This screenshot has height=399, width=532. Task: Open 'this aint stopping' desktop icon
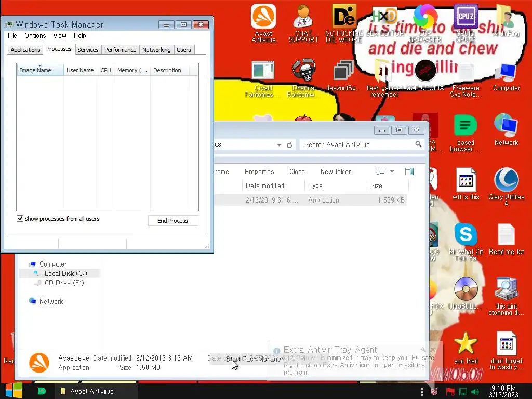click(x=506, y=296)
